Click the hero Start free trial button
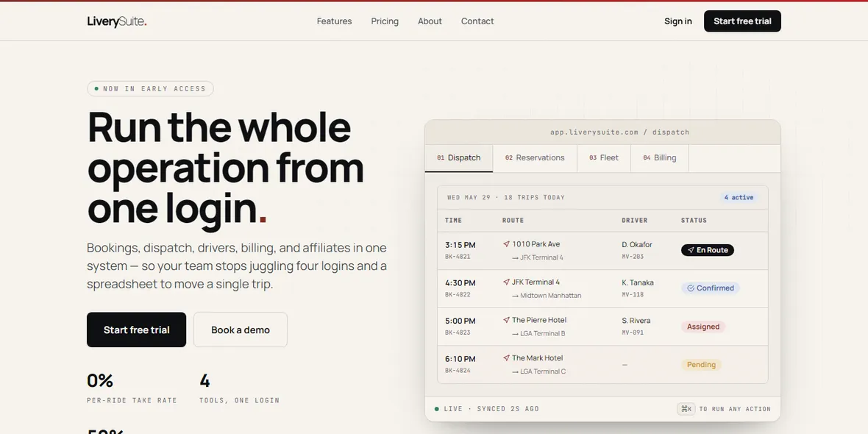868x434 pixels. tap(136, 330)
